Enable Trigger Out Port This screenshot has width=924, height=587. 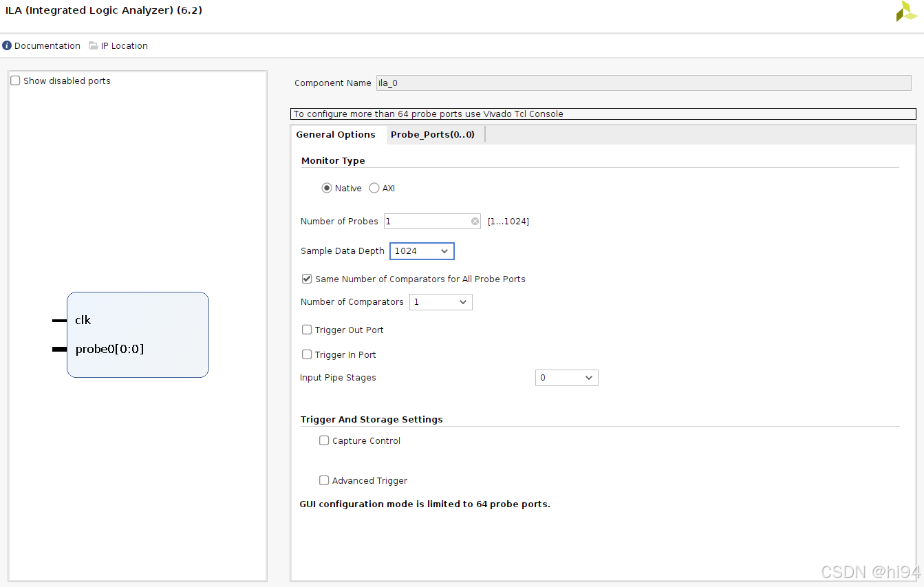pos(307,330)
